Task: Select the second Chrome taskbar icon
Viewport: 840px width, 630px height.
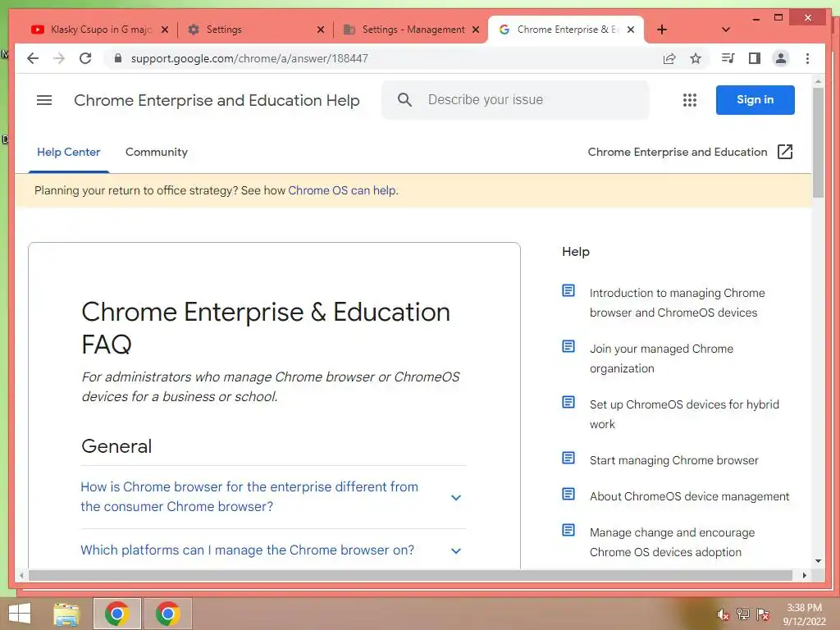Action: [167, 614]
